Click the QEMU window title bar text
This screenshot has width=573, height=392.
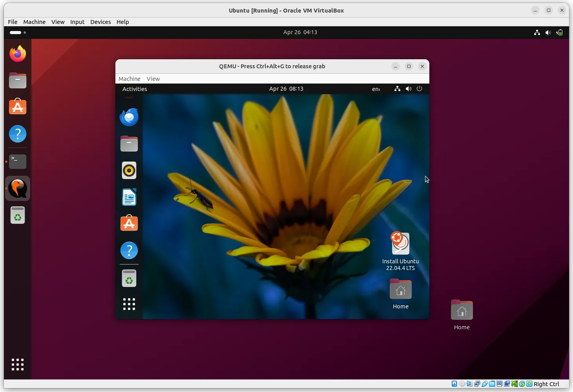(x=272, y=66)
